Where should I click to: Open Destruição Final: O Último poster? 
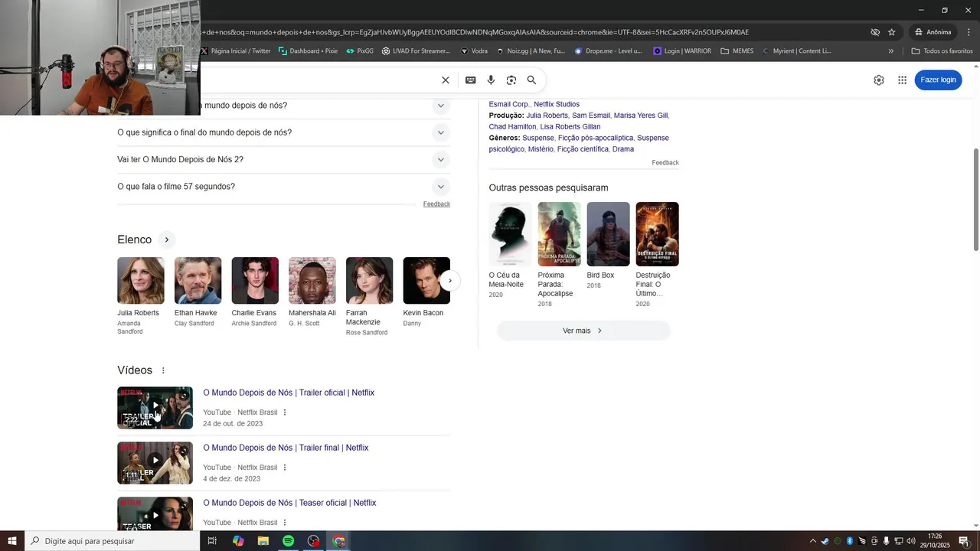(658, 234)
